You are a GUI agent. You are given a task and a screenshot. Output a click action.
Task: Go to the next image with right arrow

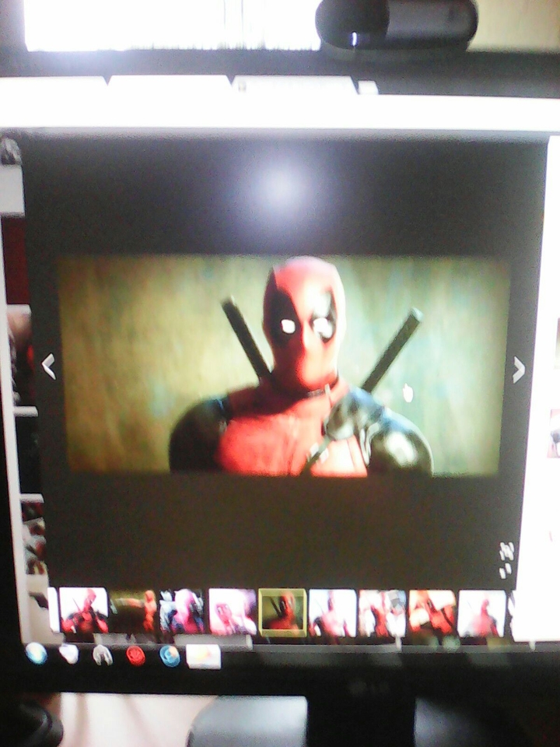(519, 370)
